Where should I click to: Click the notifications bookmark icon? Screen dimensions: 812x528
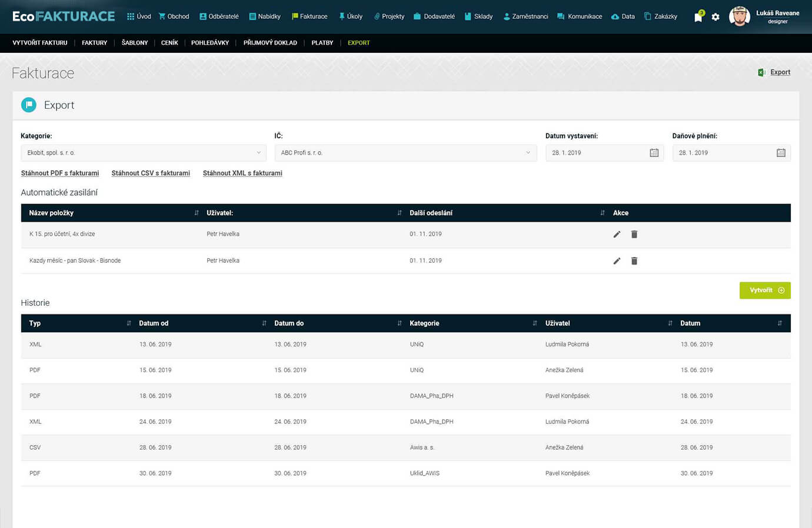point(698,17)
